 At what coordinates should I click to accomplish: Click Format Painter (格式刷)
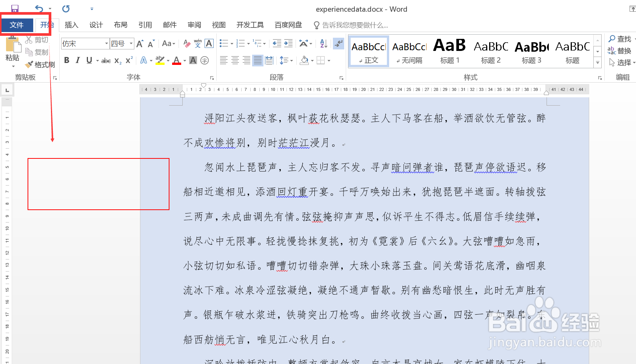(x=40, y=65)
